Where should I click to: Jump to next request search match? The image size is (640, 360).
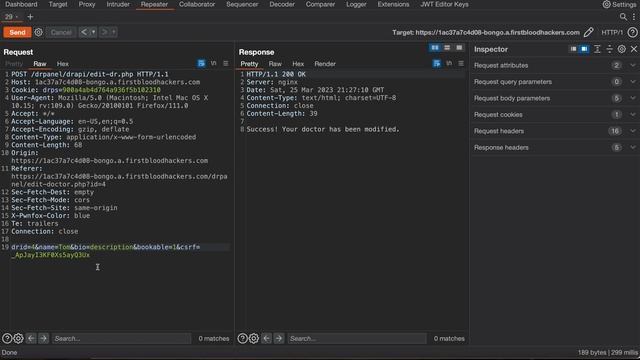coord(43,338)
